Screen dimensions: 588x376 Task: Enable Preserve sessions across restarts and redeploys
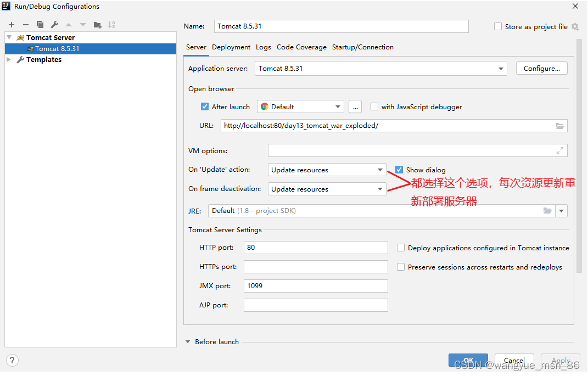[400, 267]
